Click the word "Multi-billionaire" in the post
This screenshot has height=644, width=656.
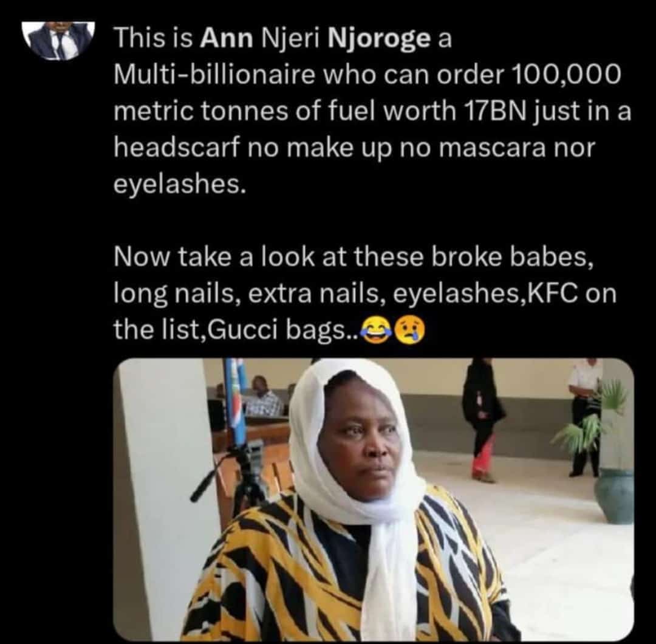point(214,75)
